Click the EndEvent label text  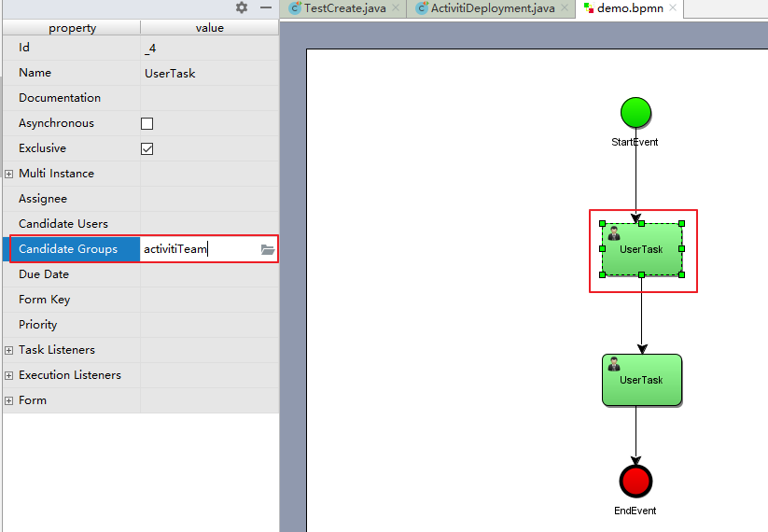[635, 511]
